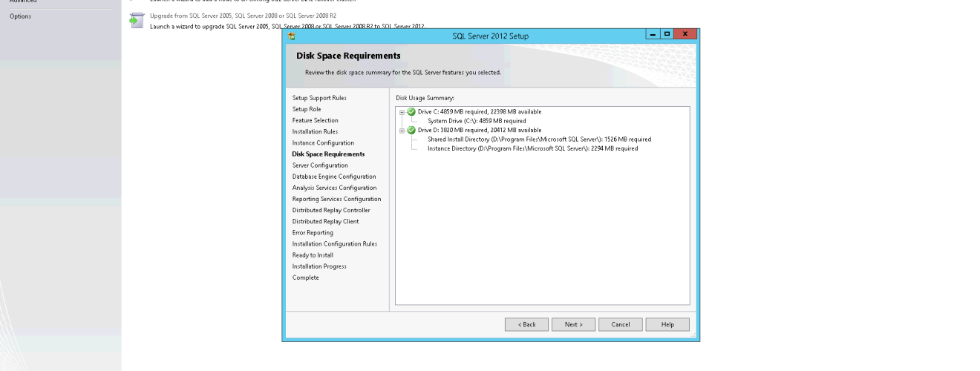Click the bold Disk Space Requirements step
980x371 pixels.
tap(328, 154)
